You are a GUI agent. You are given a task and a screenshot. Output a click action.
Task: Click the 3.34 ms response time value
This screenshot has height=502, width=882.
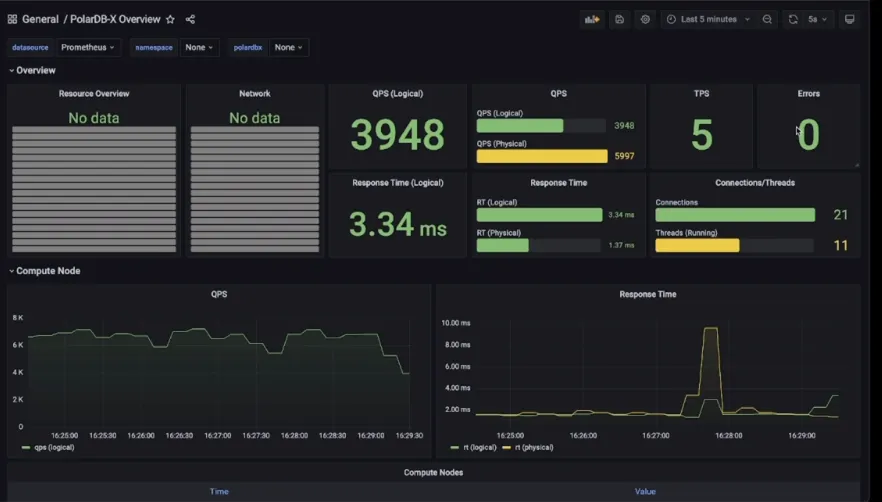(x=398, y=224)
